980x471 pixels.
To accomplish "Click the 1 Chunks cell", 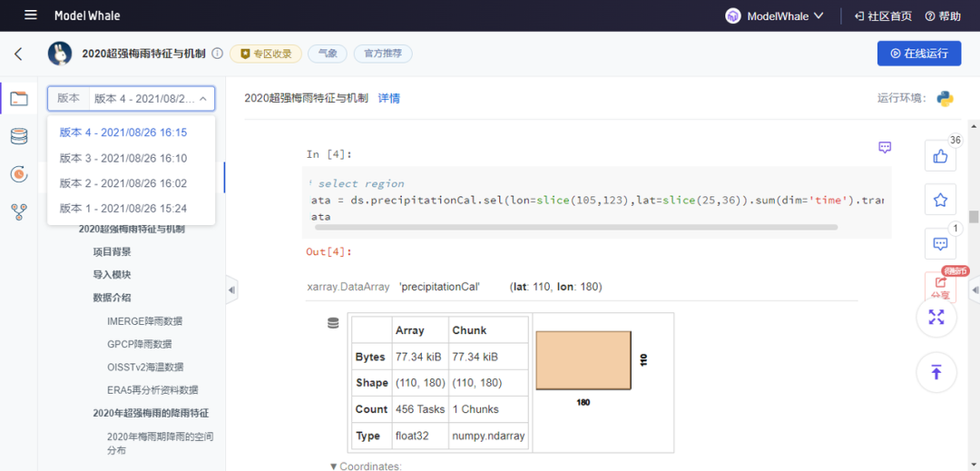I will tap(489, 410).
